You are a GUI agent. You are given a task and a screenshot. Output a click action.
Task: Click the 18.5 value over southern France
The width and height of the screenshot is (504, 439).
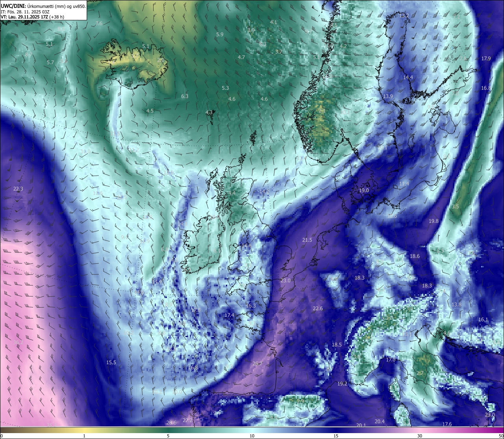point(337,345)
